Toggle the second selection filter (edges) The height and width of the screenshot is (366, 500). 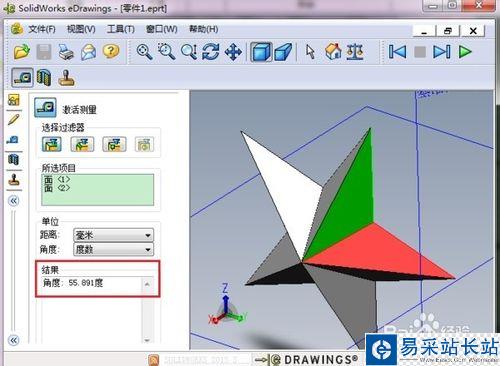[x=82, y=144]
